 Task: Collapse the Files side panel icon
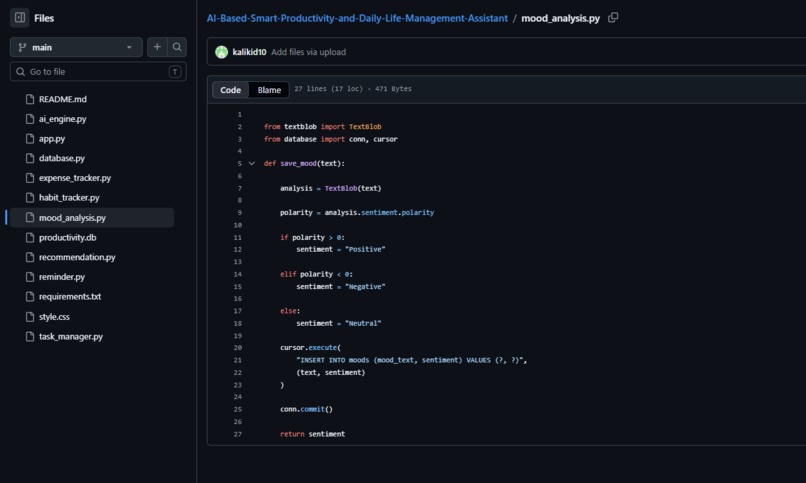(x=20, y=17)
